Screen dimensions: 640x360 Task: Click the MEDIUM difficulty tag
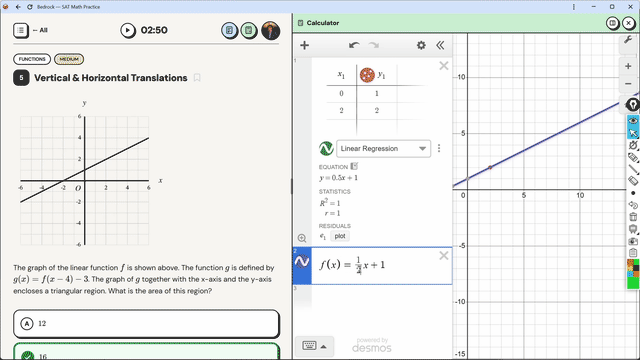coord(69,59)
